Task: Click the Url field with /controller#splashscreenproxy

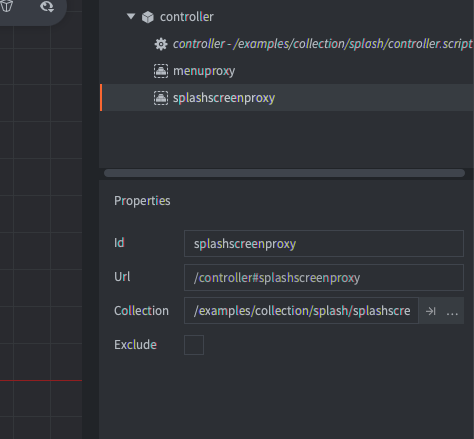Action: tap(324, 278)
